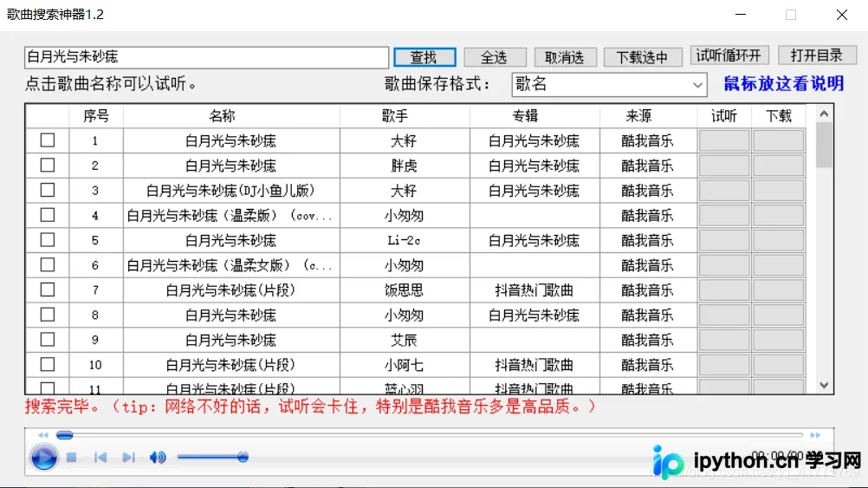Check row 4 温柔版 checkbox
Image resolution: width=868 pixels, height=488 pixels.
[48, 215]
